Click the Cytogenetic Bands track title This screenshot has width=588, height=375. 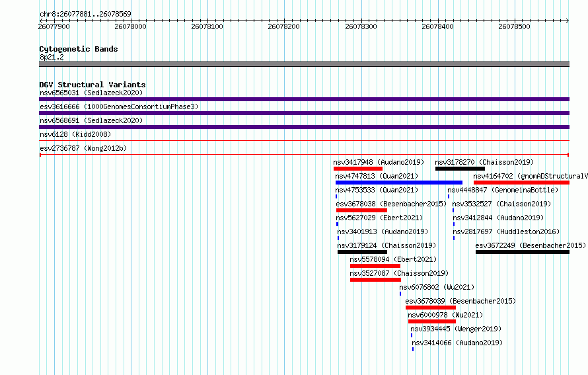point(79,49)
